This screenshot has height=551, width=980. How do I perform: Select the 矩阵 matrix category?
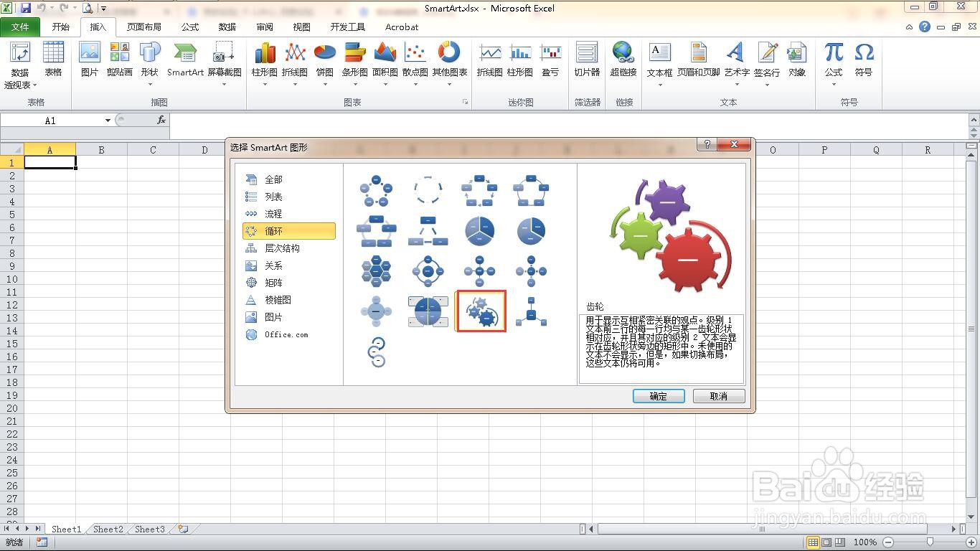pos(289,283)
